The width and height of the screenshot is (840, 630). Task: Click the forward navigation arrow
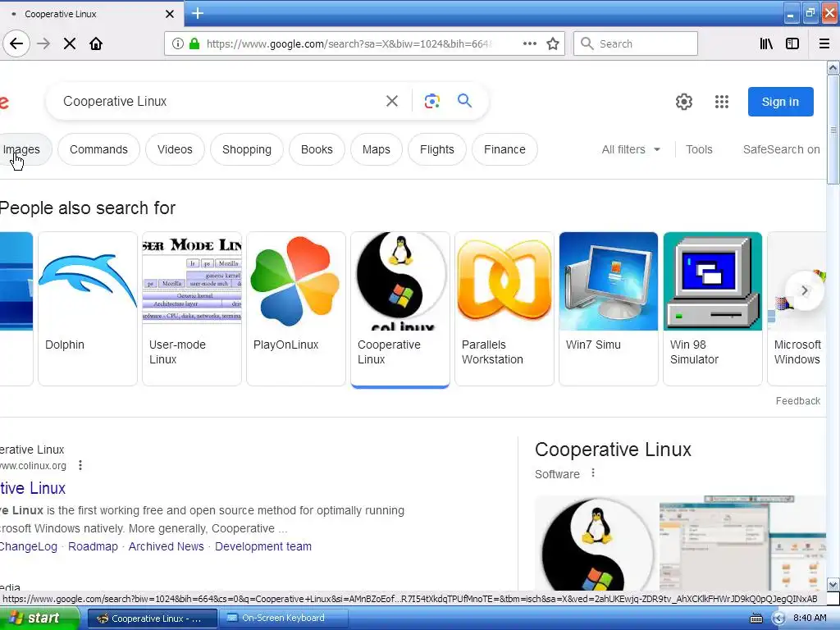point(43,43)
